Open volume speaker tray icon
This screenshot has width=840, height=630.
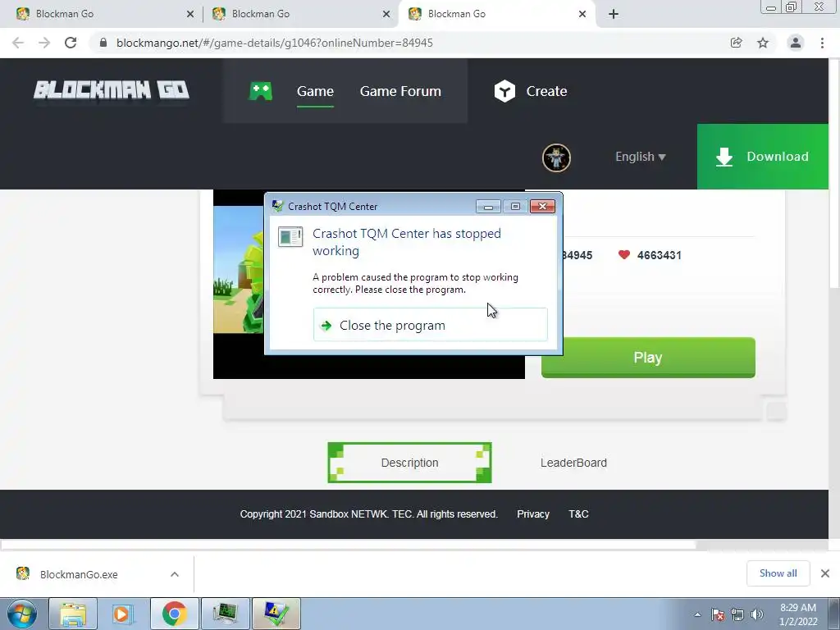pyautogui.click(x=757, y=614)
